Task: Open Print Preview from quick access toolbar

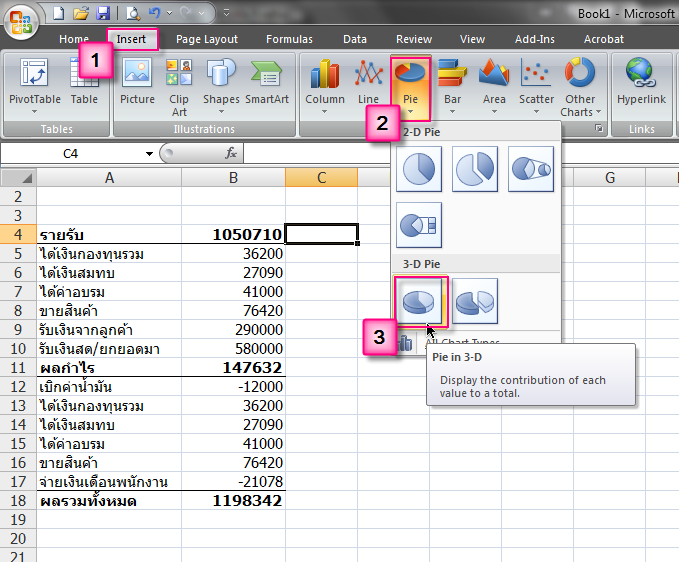Action: 133,13
